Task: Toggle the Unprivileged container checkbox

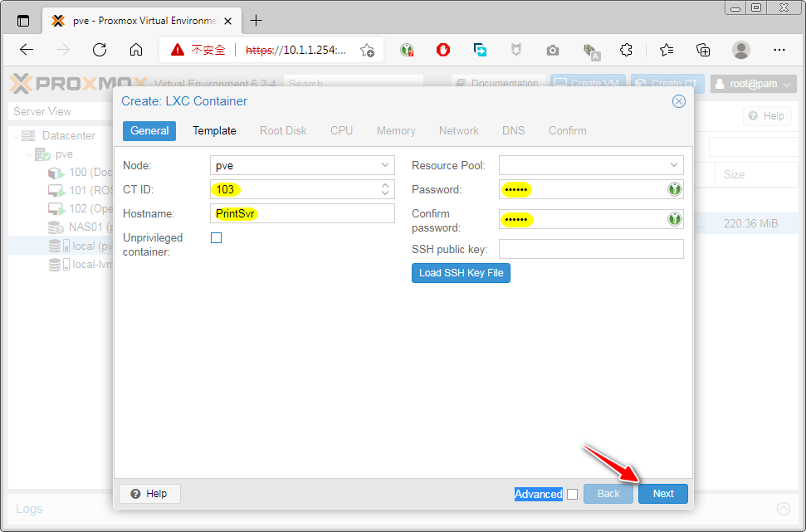Action: point(217,238)
